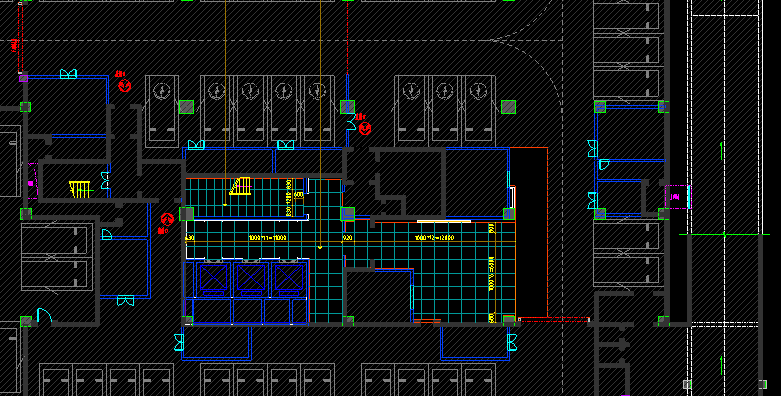781x396 pixels.
Task: Select the red dashed line at the top left
Action: click(x=20, y=37)
